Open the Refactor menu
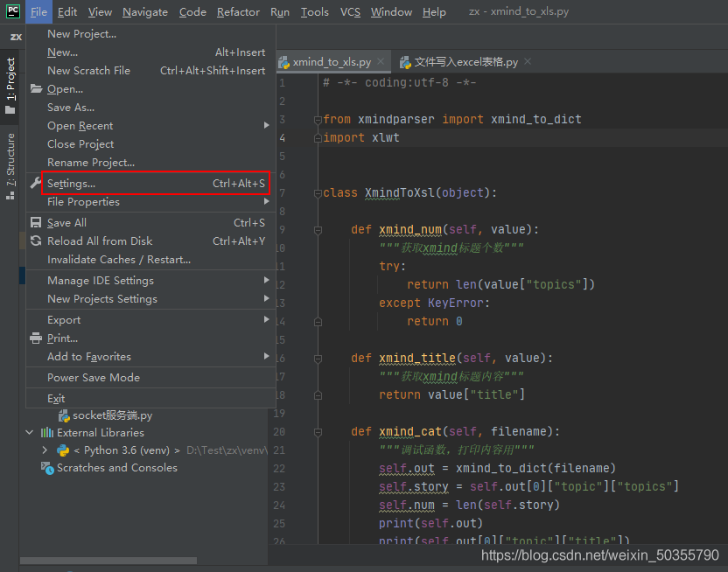The width and height of the screenshot is (728, 572). tap(238, 11)
